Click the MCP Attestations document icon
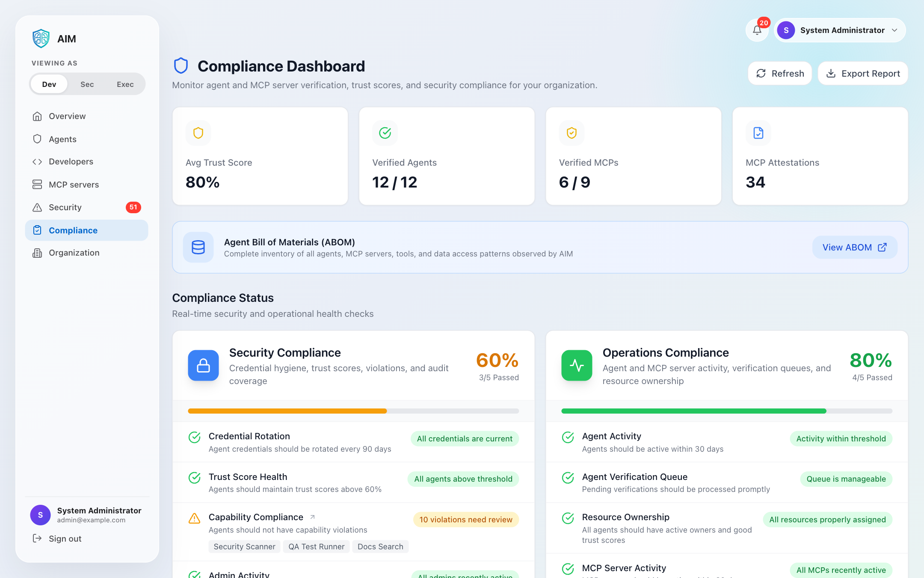 pos(758,133)
